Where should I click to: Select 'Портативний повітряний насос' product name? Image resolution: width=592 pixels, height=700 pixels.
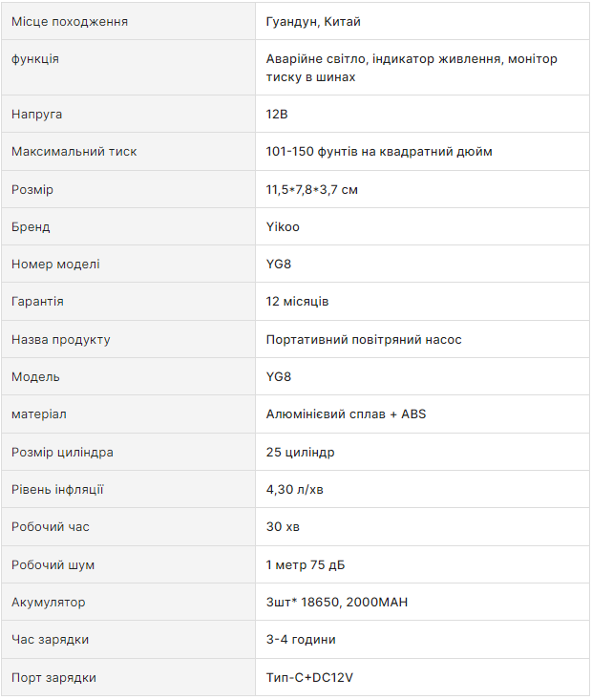pos(364,340)
